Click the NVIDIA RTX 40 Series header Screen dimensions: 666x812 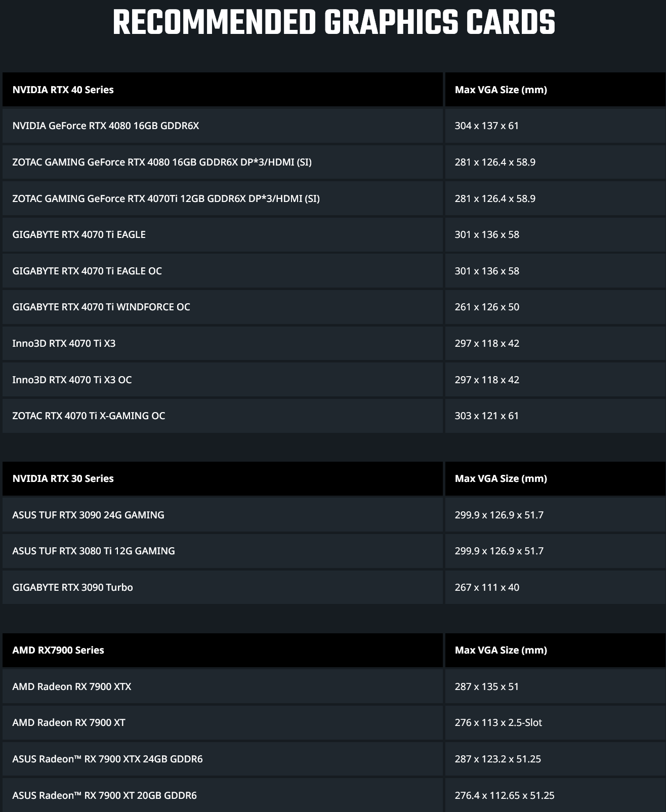[223, 90]
